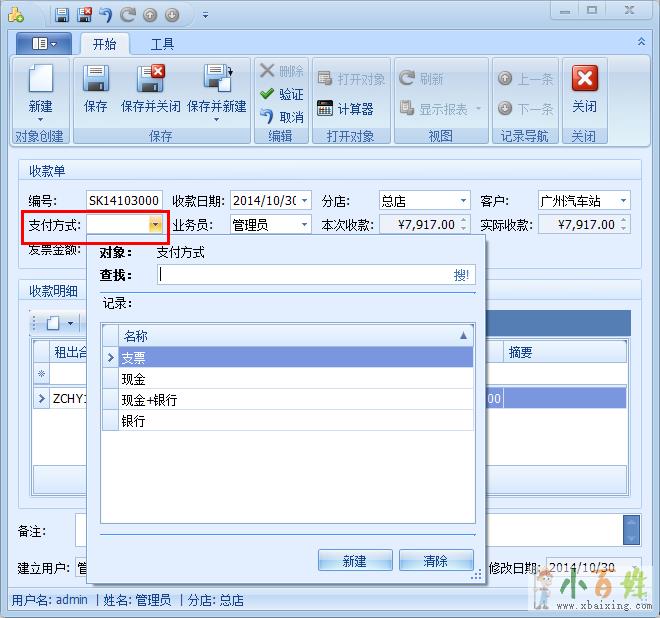Open the customer (客户) dropdown
Viewport: 660px width, 618px height.
624,201
